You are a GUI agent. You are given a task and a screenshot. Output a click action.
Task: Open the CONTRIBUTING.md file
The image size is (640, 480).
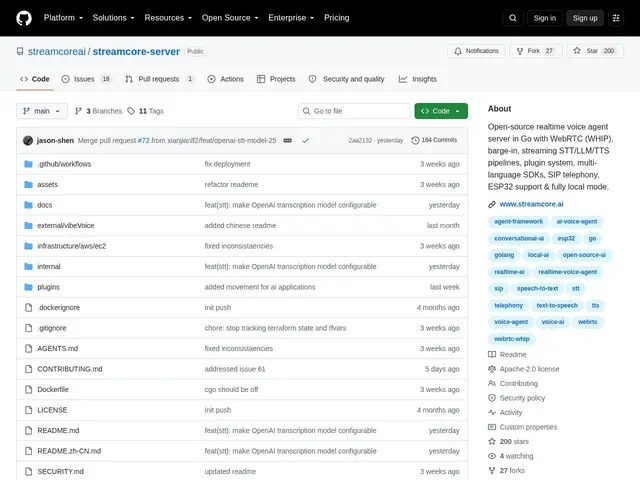pyautogui.click(x=70, y=369)
